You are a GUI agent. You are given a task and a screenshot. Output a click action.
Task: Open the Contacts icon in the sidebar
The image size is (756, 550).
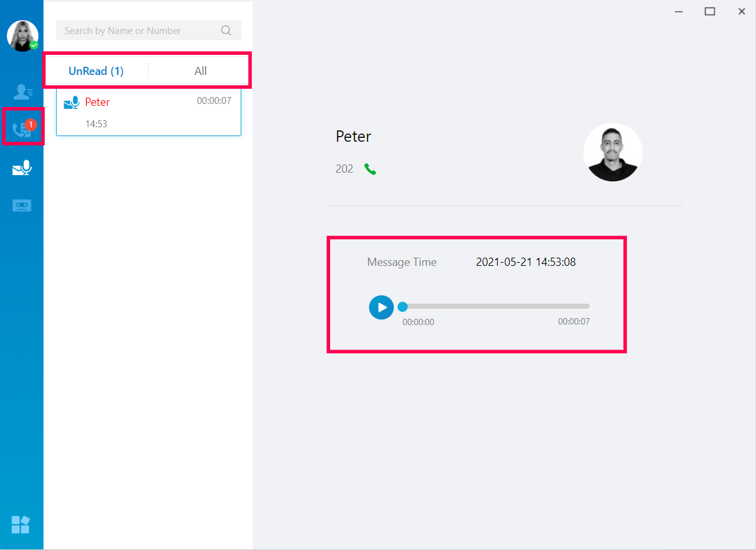(23, 92)
